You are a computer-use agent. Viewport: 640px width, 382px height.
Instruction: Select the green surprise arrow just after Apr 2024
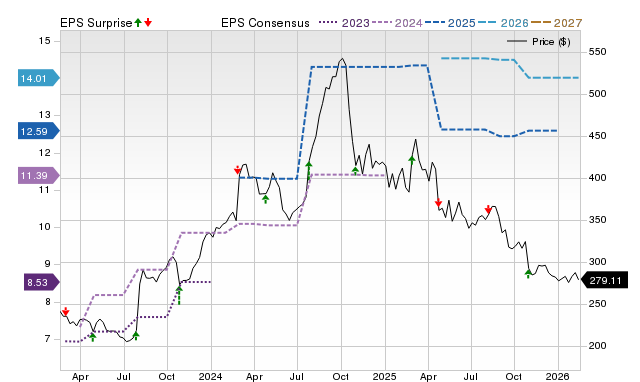266,199
